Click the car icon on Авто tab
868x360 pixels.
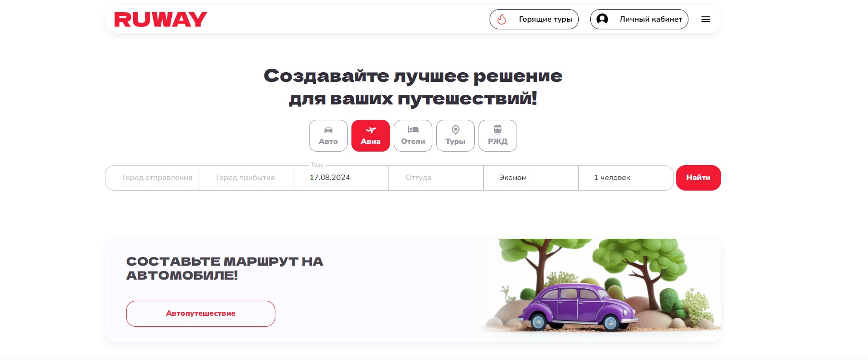pyautogui.click(x=328, y=130)
